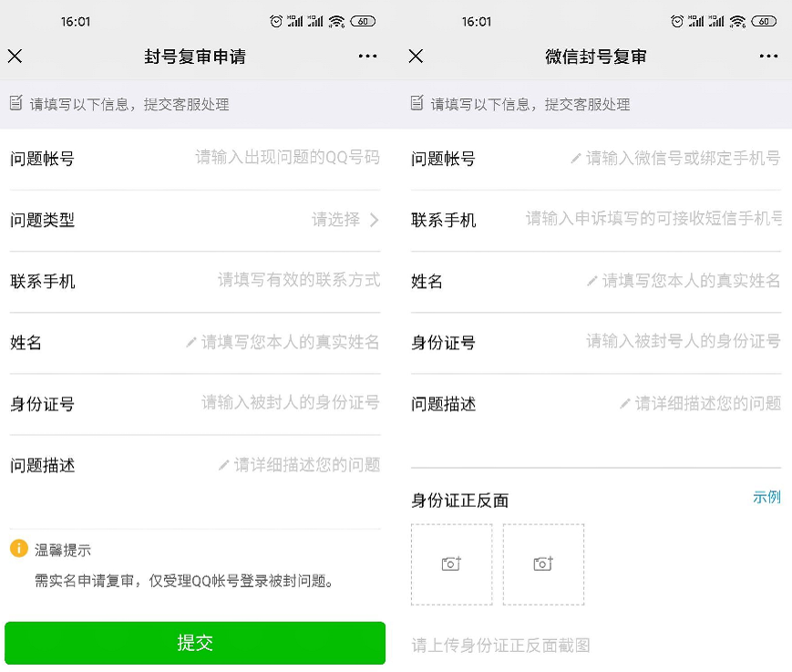Click the pencil icon beside 请输入微信号或绑定手机号
792x672 pixels.
[576, 159]
